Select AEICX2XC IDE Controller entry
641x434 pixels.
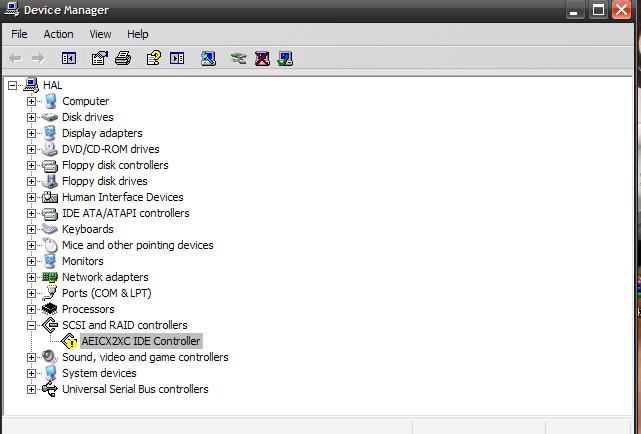click(x=141, y=341)
